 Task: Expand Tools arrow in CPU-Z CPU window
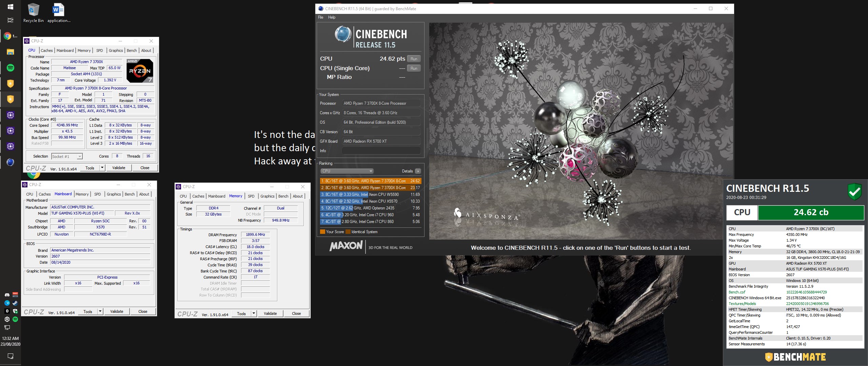pos(102,168)
